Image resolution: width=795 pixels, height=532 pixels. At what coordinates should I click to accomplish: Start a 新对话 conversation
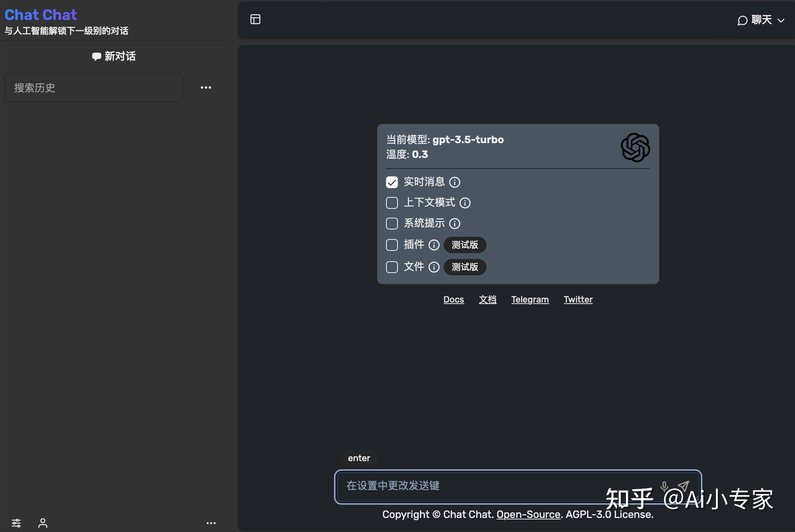[x=114, y=56]
